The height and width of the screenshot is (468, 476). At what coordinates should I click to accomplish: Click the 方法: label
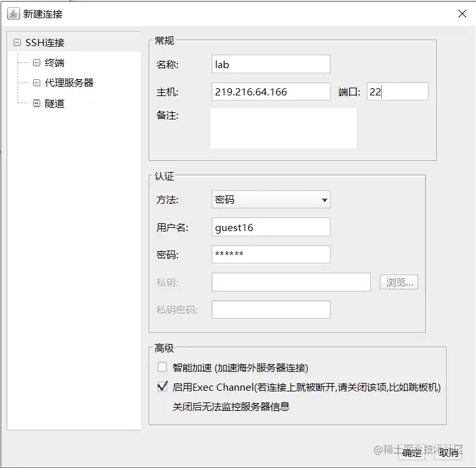click(168, 200)
